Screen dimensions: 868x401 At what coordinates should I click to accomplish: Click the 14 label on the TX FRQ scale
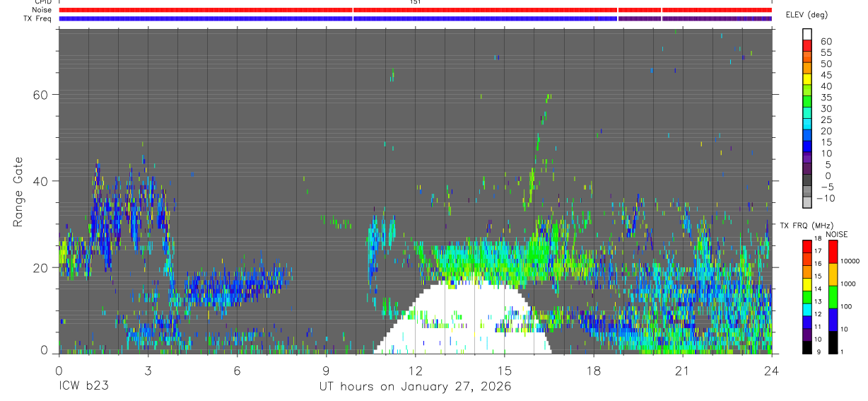[818, 289]
